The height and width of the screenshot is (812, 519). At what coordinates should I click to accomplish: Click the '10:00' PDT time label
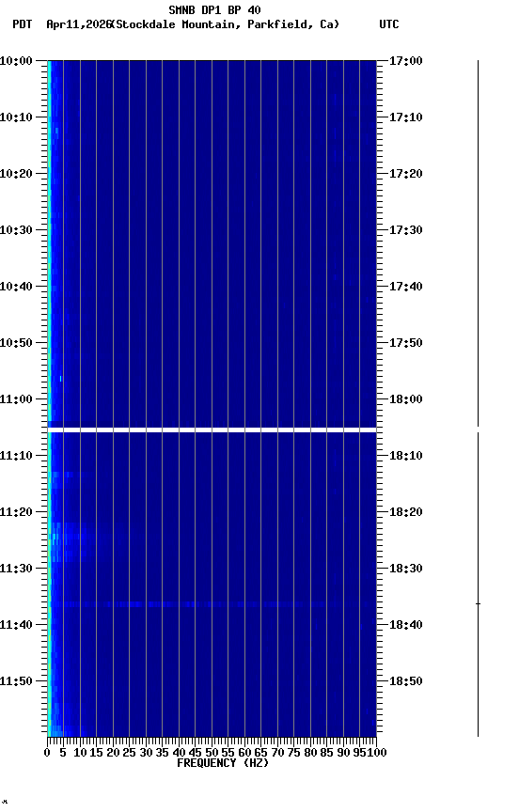(16, 61)
